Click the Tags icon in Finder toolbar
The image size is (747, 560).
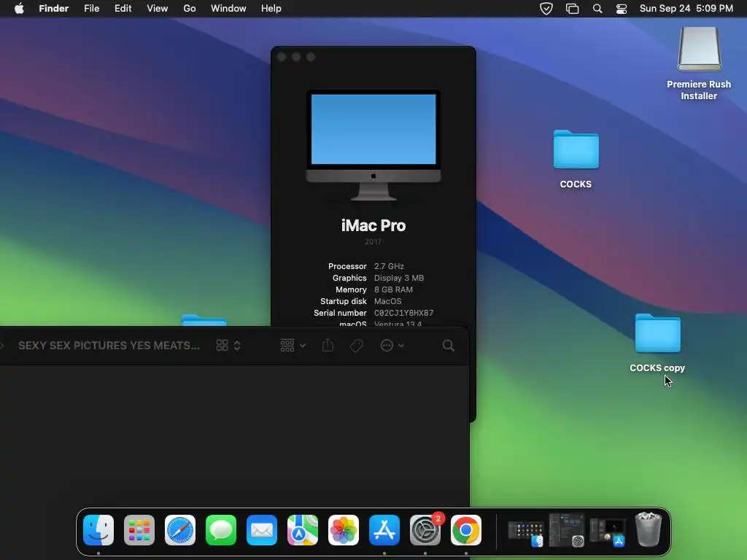point(356,345)
